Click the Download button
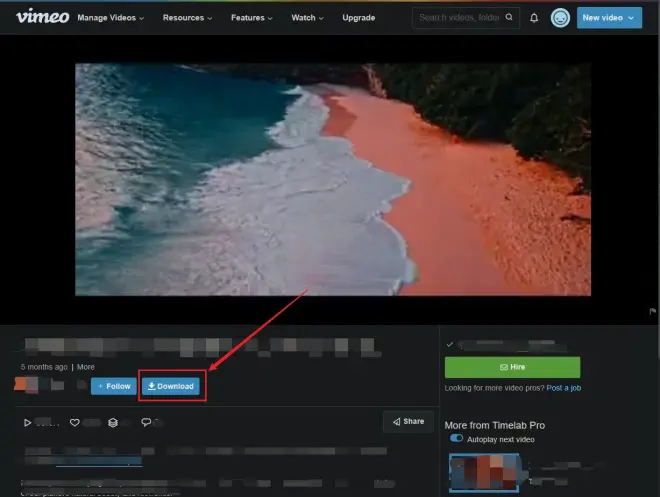This screenshot has width=660, height=497. (x=170, y=386)
